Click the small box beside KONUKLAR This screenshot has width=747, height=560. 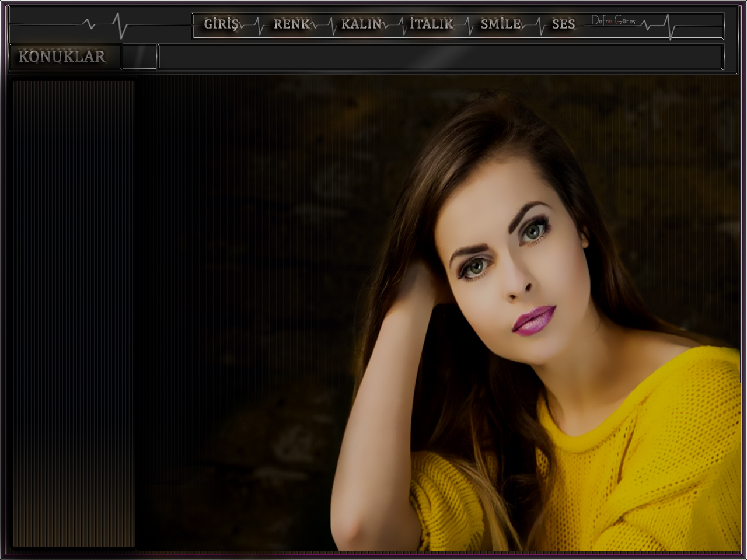click(x=139, y=57)
